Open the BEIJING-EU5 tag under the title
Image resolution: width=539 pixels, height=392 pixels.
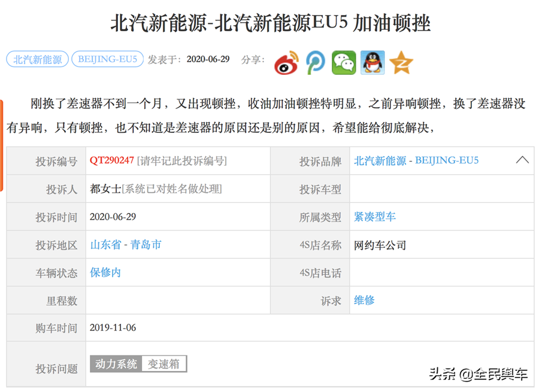click(x=108, y=59)
